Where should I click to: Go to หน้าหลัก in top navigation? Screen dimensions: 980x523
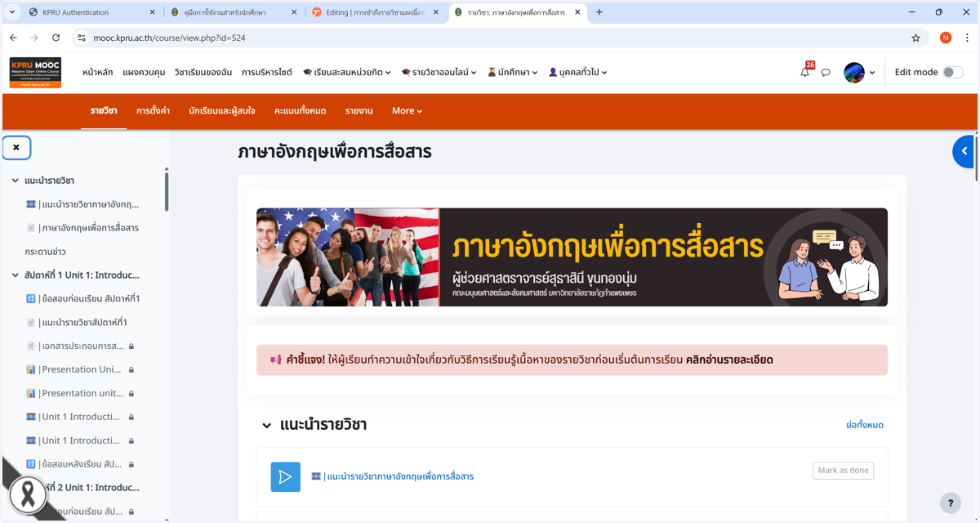tap(98, 73)
